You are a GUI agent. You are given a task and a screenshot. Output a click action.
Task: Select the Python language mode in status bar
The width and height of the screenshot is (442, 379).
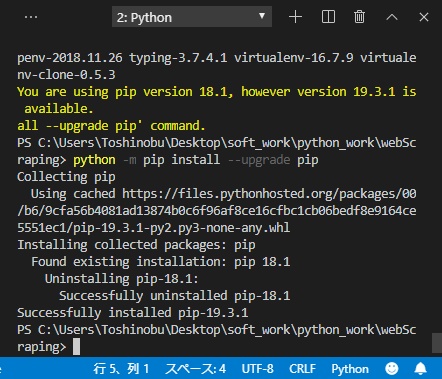(x=350, y=369)
